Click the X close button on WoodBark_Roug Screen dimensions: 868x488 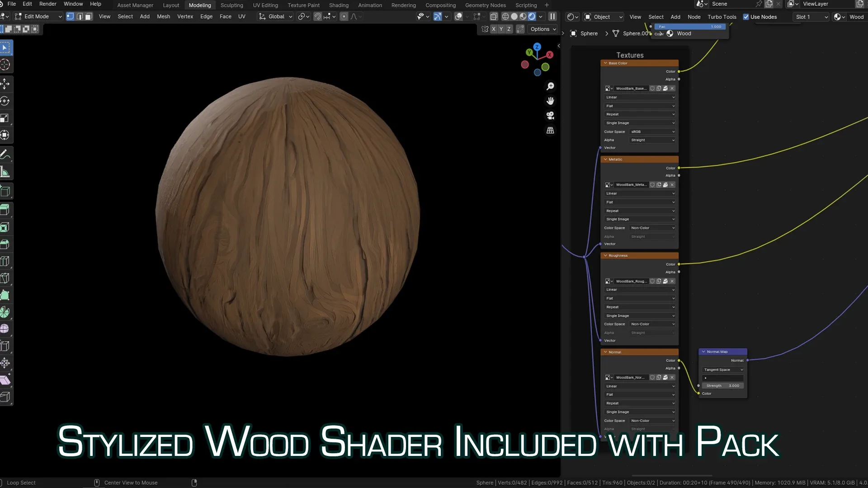pos(672,281)
